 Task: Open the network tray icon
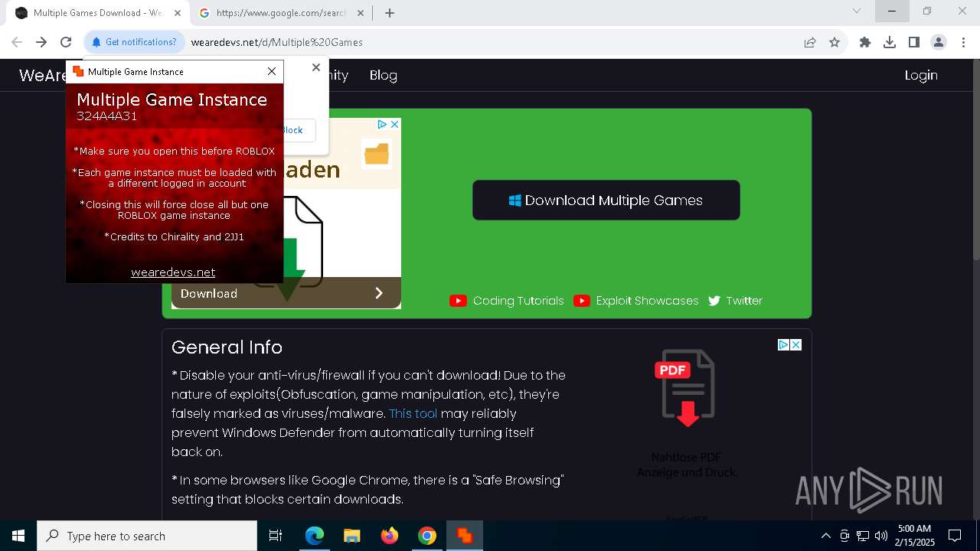tap(863, 536)
